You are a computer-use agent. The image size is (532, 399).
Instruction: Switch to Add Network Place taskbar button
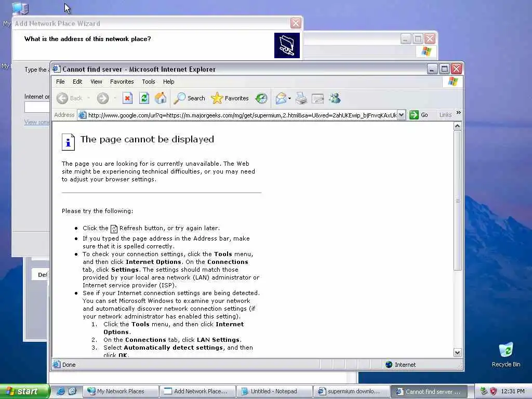pyautogui.click(x=197, y=391)
